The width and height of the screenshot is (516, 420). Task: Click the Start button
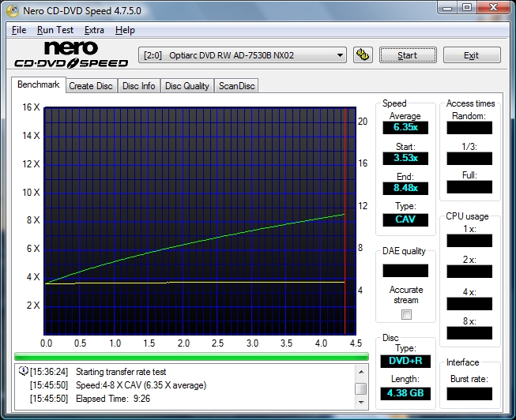(x=408, y=55)
